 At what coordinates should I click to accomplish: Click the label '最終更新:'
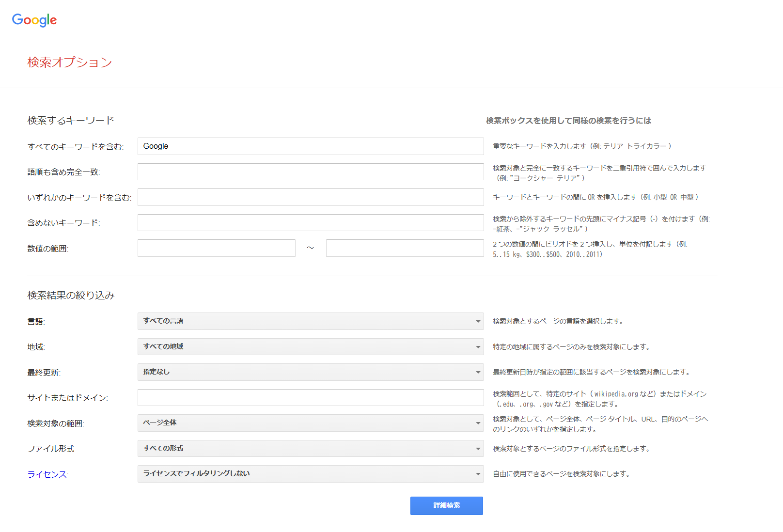tap(44, 373)
